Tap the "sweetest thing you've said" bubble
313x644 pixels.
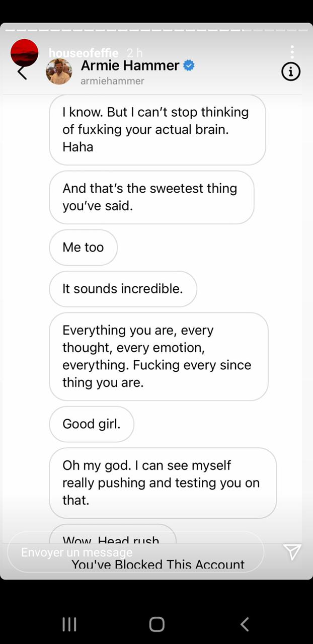coord(151,197)
